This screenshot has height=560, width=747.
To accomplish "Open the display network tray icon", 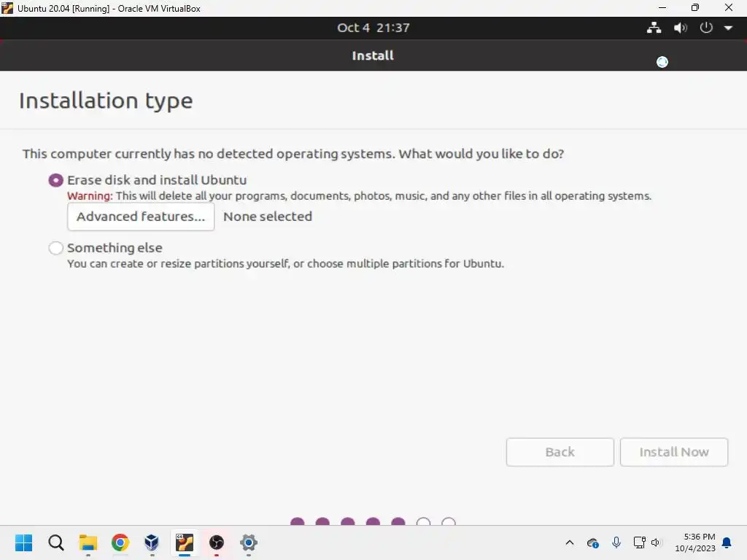I will [x=639, y=542].
